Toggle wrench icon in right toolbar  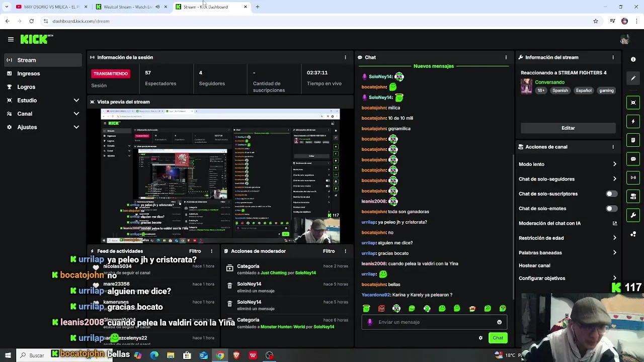tap(633, 215)
